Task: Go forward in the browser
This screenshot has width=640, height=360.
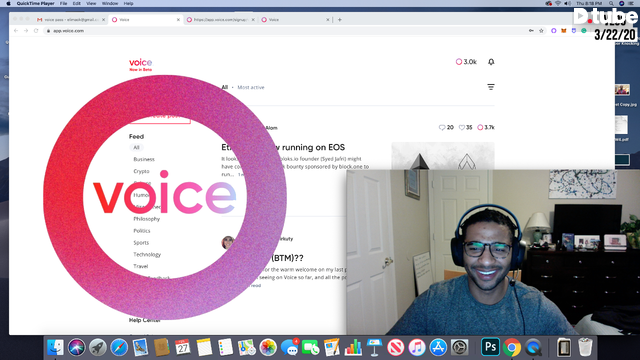Action: (x=26, y=31)
